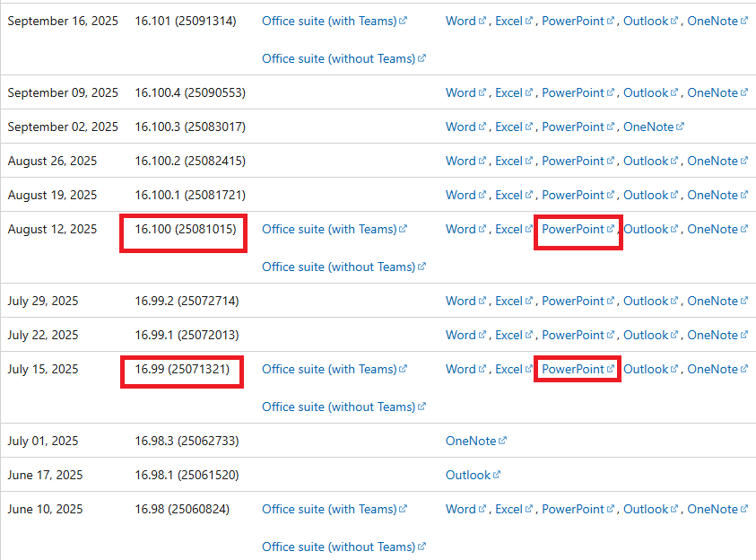Open Office suite (with Teams) for September 16, 2025
Viewport: 756px width, 560px height.
335,22
